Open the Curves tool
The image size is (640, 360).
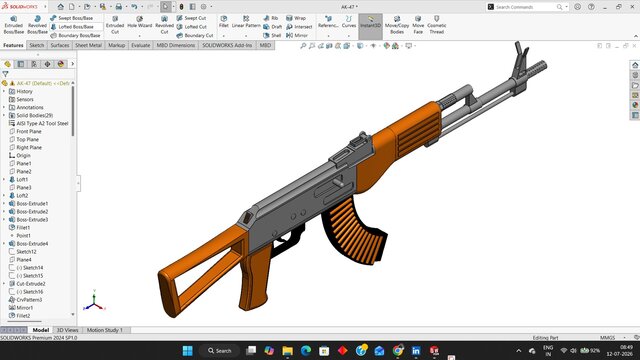coord(349,22)
